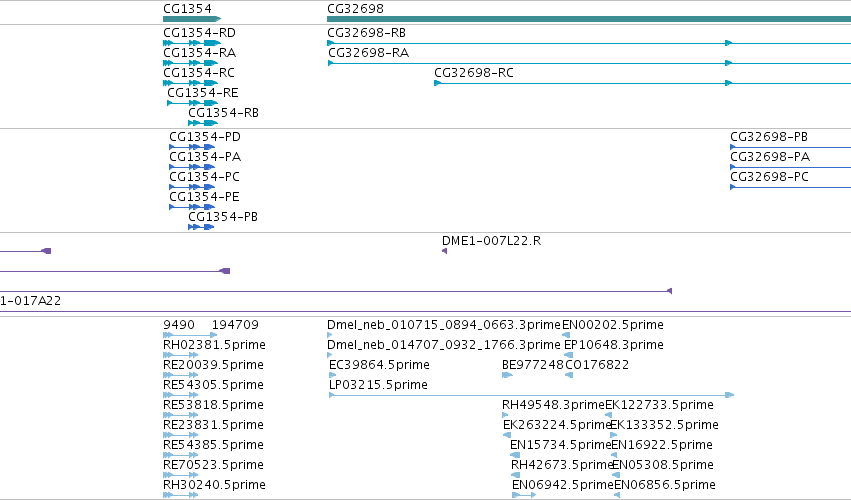Select the CG32698-PB protein label
The width and height of the screenshot is (851, 500).
click(769, 137)
